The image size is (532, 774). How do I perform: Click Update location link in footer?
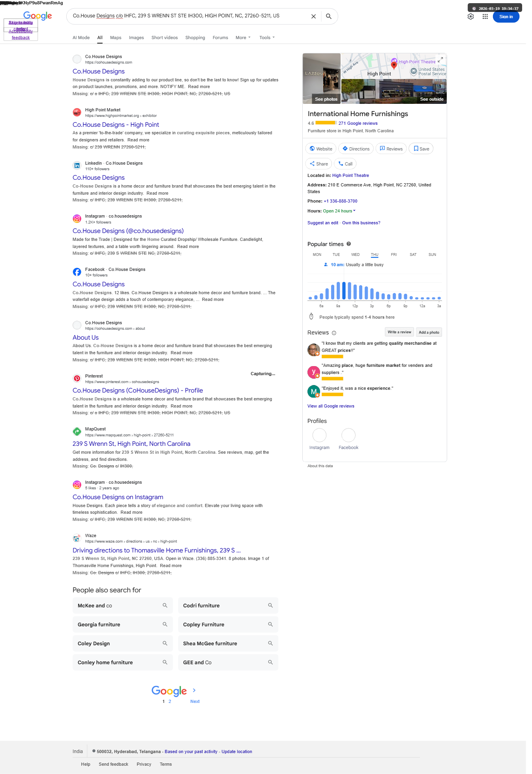(x=237, y=751)
